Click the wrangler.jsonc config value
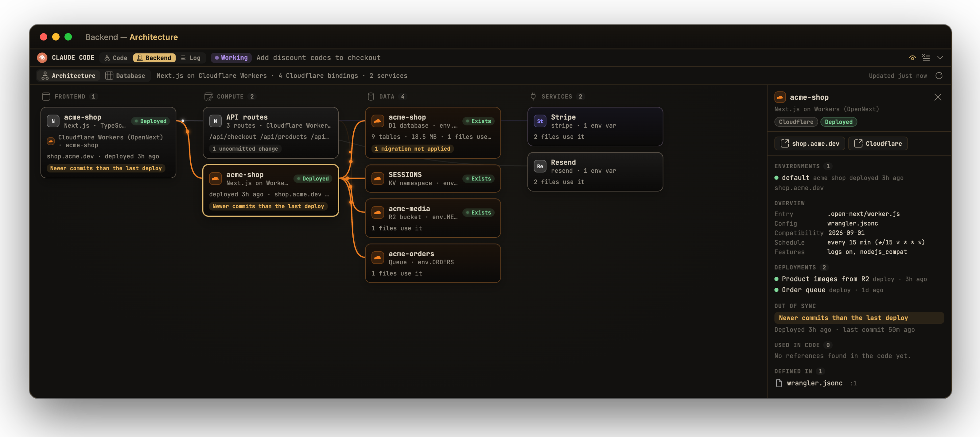980x437 pixels. (853, 223)
